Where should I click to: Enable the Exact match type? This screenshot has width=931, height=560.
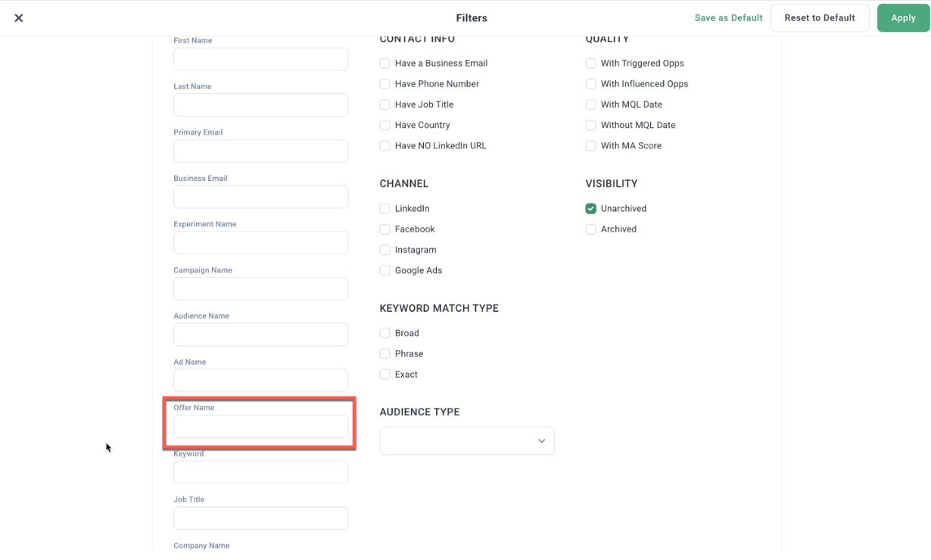tap(385, 374)
